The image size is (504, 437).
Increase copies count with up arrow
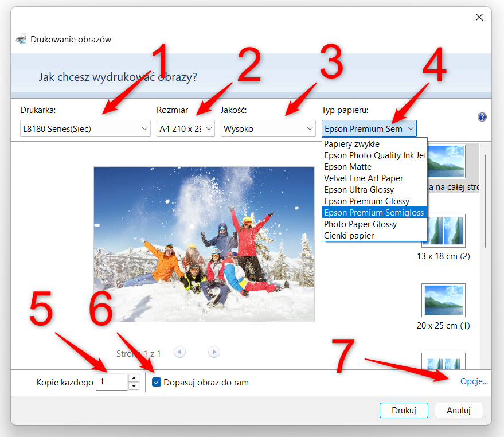tap(134, 378)
